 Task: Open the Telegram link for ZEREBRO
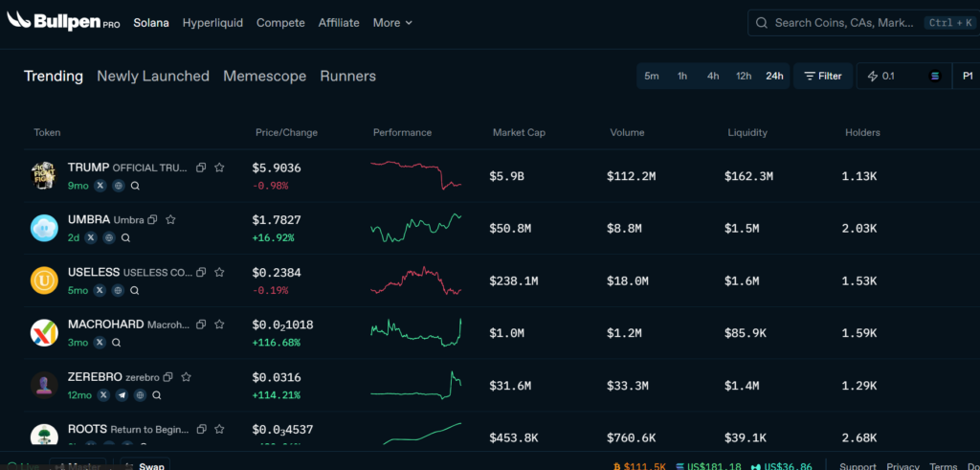click(122, 394)
